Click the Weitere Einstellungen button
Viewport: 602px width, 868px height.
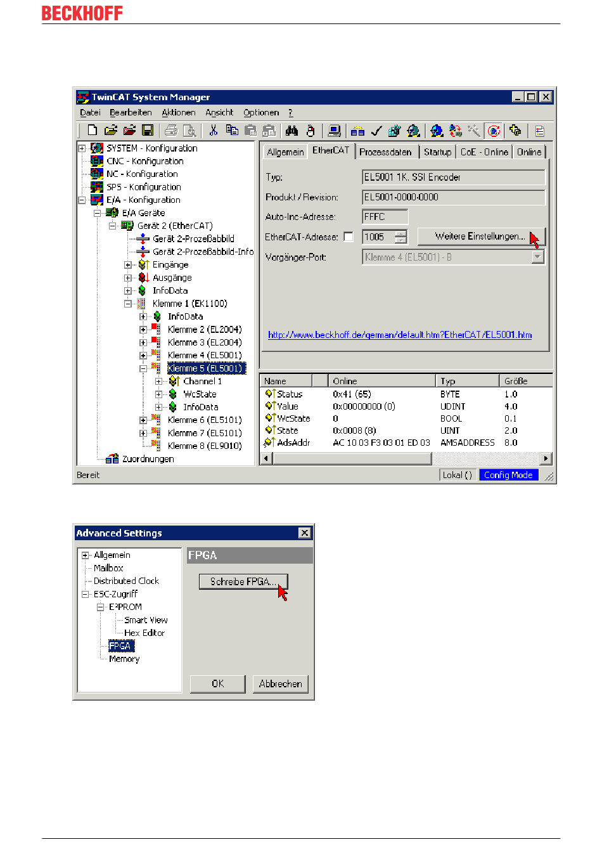pos(481,236)
